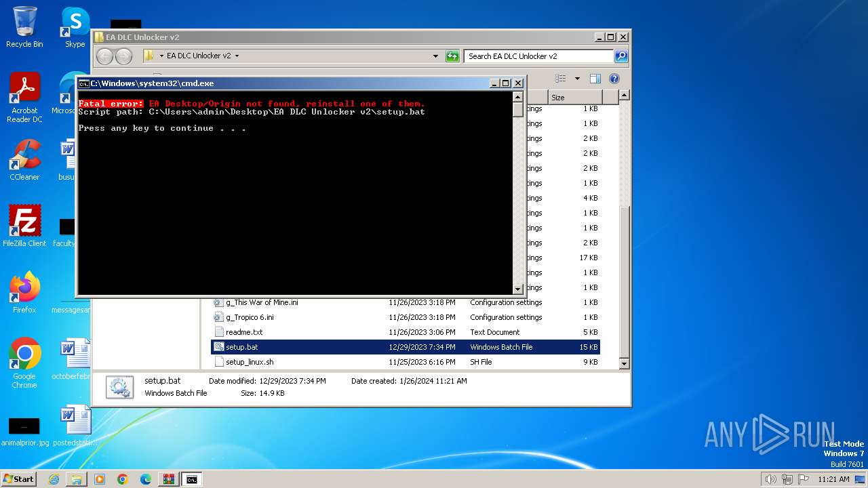Image resolution: width=868 pixels, height=488 pixels.
Task: Select the g_This War of Mine.ini file
Action: [x=262, y=302]
